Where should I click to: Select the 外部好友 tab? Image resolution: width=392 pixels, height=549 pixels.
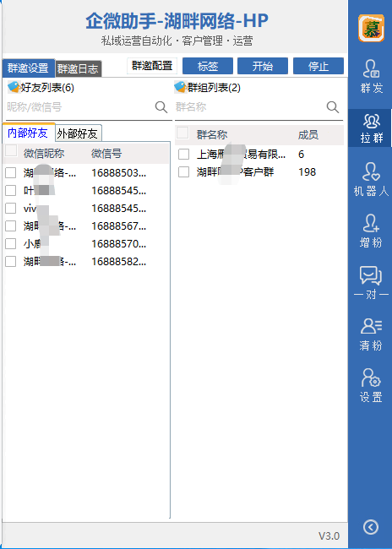[78, 133]
